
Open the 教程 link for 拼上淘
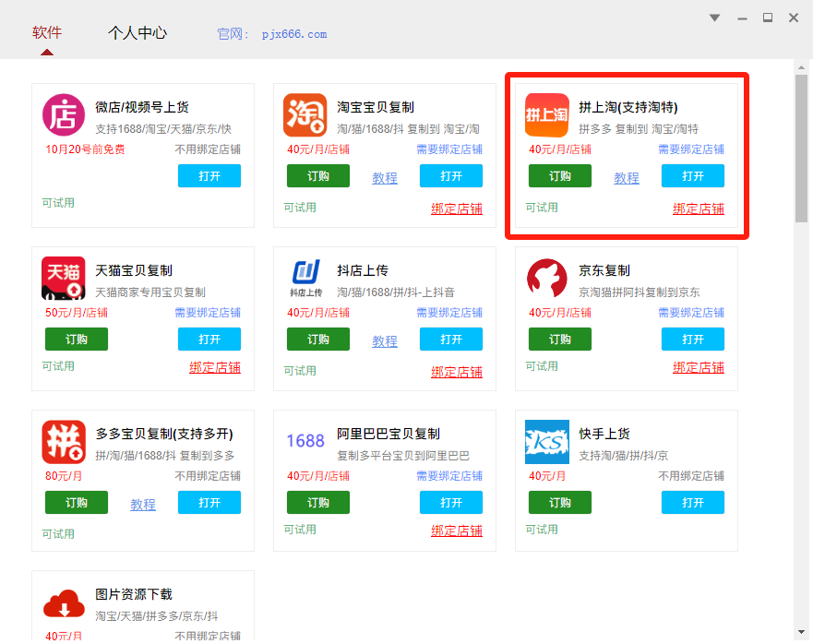click(x=627, y=178)
